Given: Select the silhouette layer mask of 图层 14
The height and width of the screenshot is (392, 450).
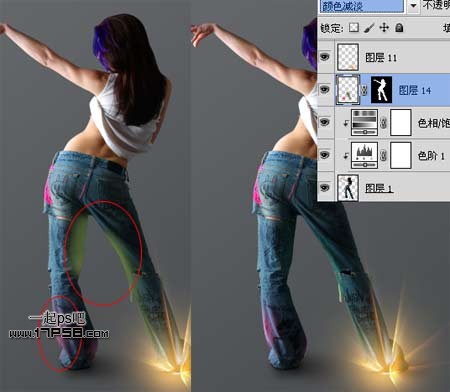Looking at the screenshot, I should 382,90.
